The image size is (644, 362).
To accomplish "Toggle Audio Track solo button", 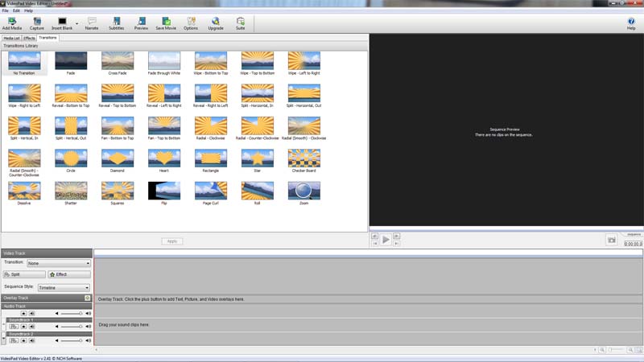I will click(23, 313).
